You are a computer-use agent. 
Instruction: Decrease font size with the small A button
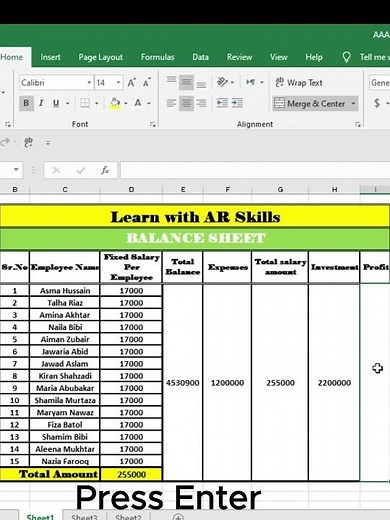(x=146, y=83)
